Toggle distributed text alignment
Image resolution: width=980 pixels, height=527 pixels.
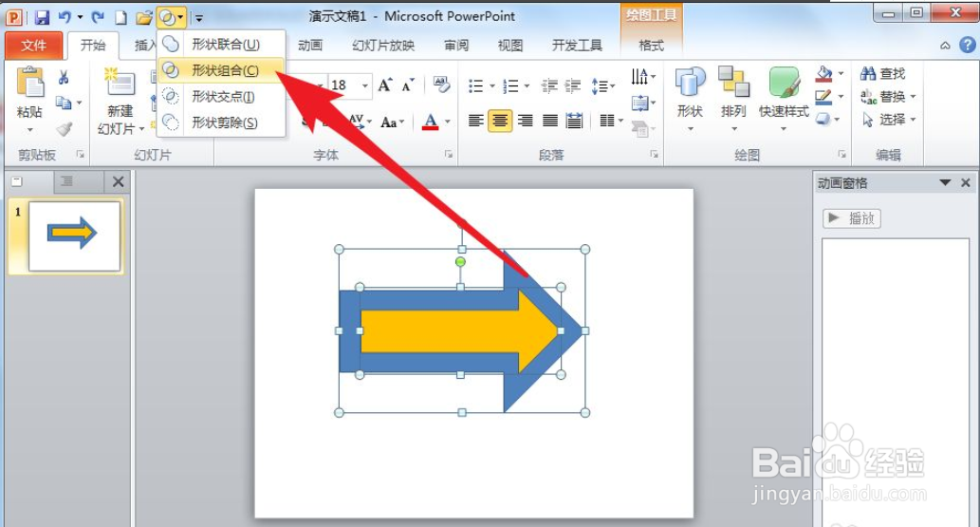[574, 121]
